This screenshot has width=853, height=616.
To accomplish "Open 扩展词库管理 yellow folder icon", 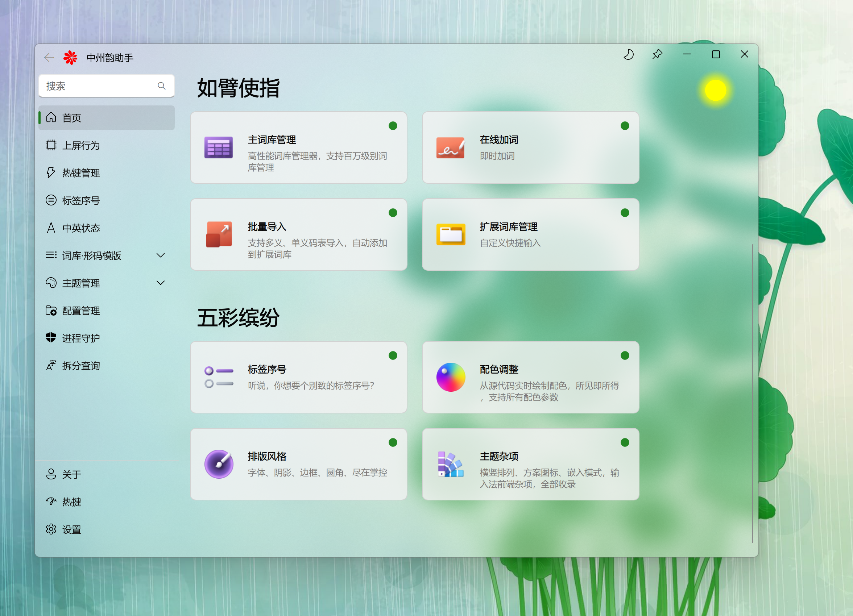I will coord(450,234).
